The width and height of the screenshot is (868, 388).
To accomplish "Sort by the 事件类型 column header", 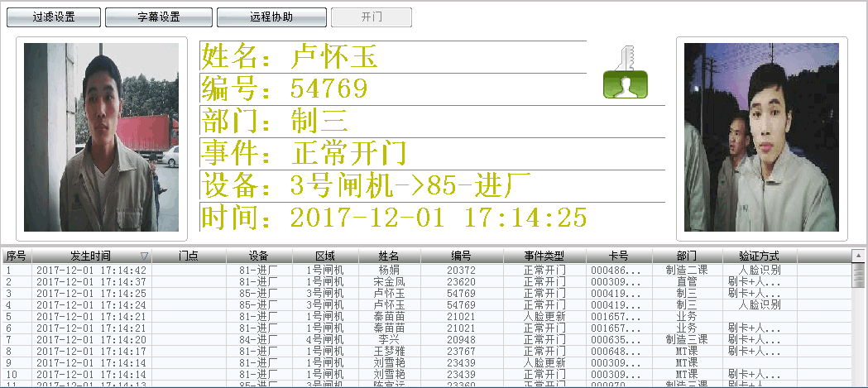I will point(544,256).
